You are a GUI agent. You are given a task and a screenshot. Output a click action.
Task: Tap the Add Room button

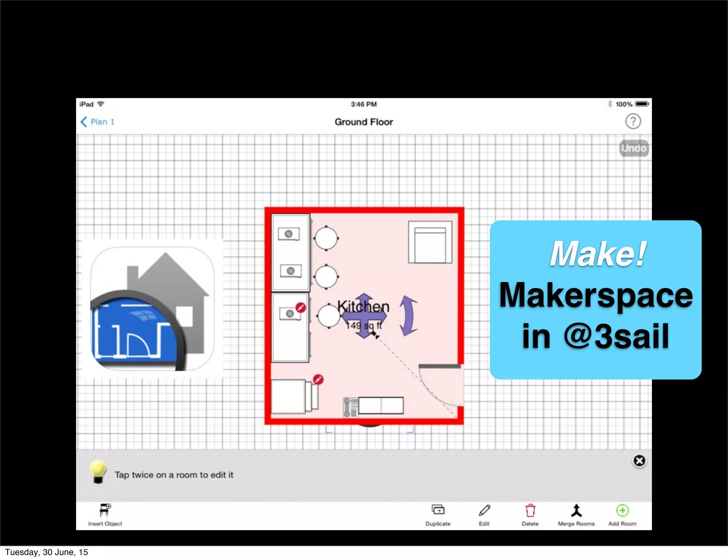[622, 515]
